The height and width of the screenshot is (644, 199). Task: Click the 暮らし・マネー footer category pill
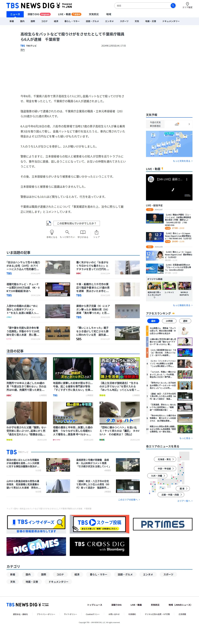(x=98, y=574)
